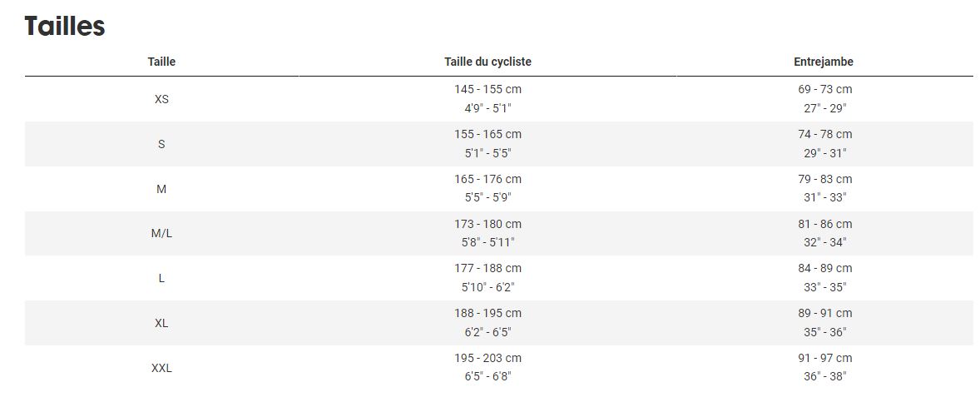Select the XS size cell
This screenshot has height=402, width=980.
pos(161,99)
